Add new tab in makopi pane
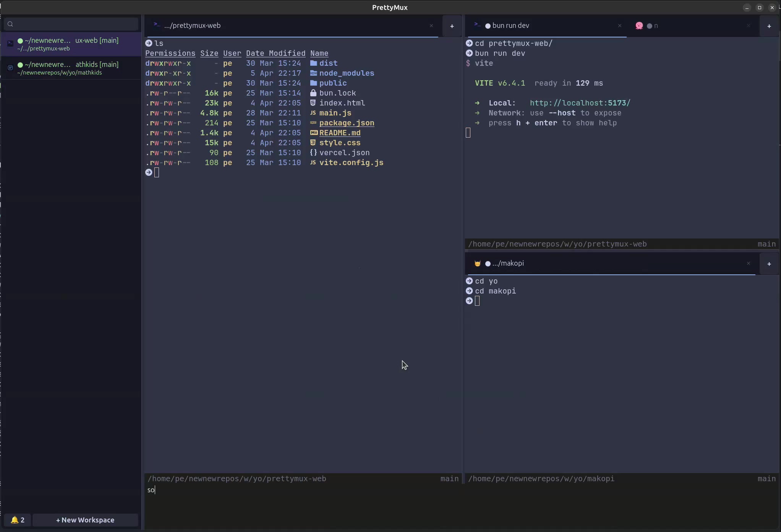The height and width of the screenshot is (532, 781). 769,264
